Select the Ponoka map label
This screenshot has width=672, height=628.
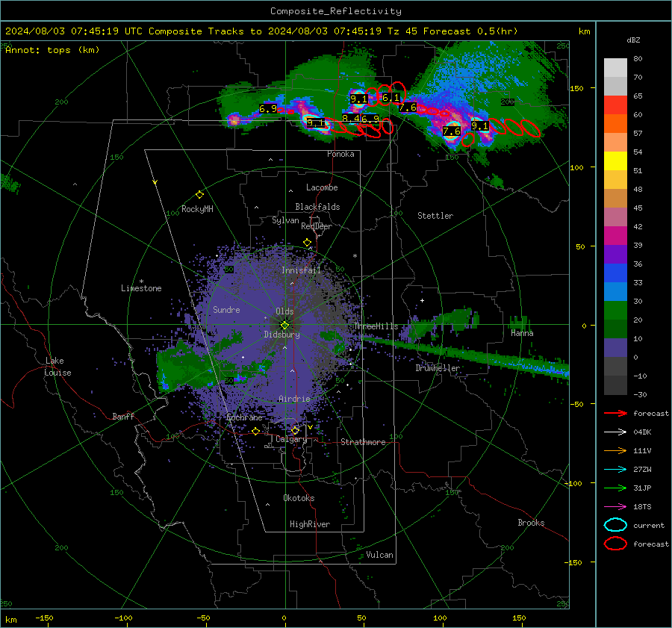(340, 154)
